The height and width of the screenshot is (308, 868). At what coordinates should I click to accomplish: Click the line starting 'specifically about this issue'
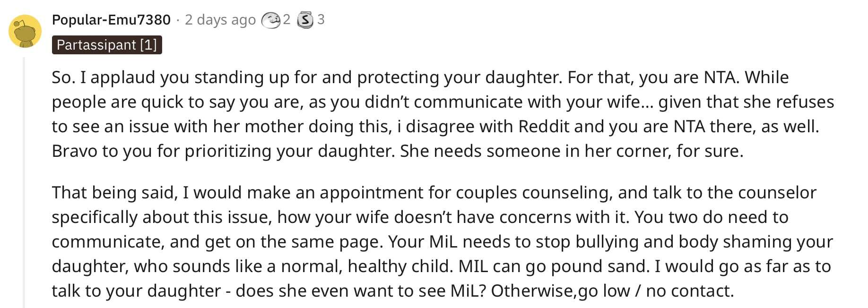[x=420, y=217]
